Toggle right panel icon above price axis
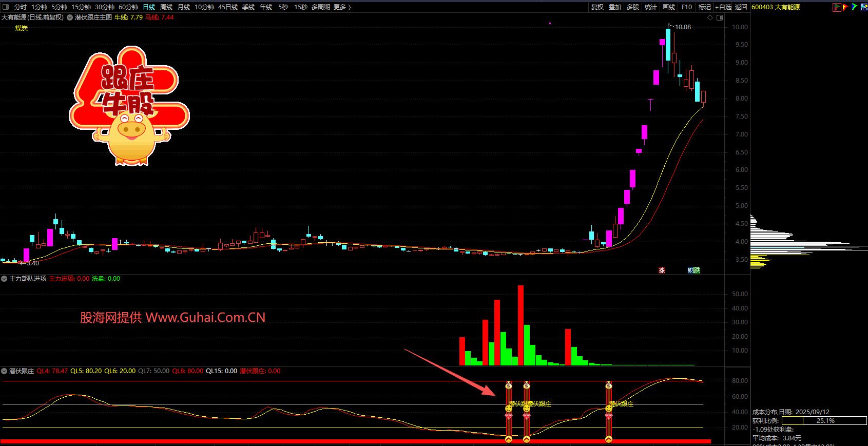This screenshot has height=446, width=868. click(x=720, y=17)
